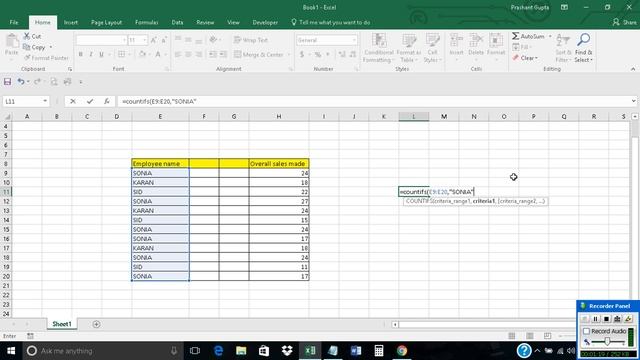
Task: Click the Format cells icon
Action: 496,41
